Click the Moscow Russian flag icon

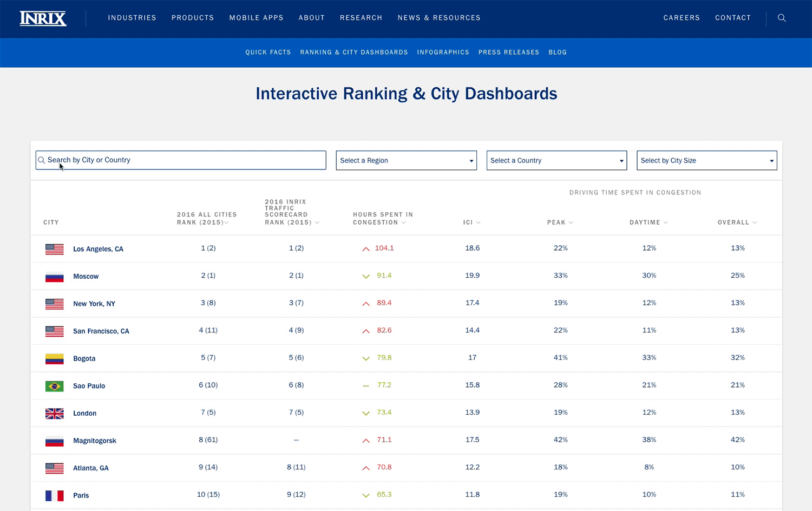pos(55,277)
